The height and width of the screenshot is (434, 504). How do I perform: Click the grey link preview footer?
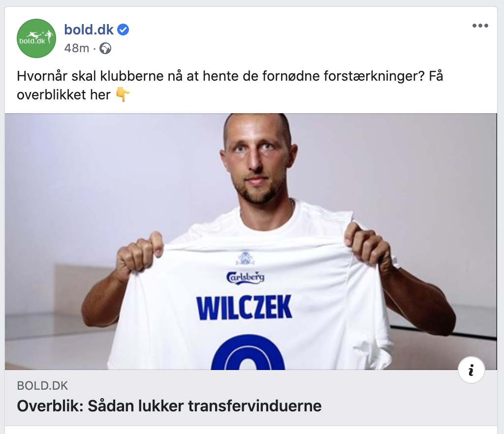[251, 398]
